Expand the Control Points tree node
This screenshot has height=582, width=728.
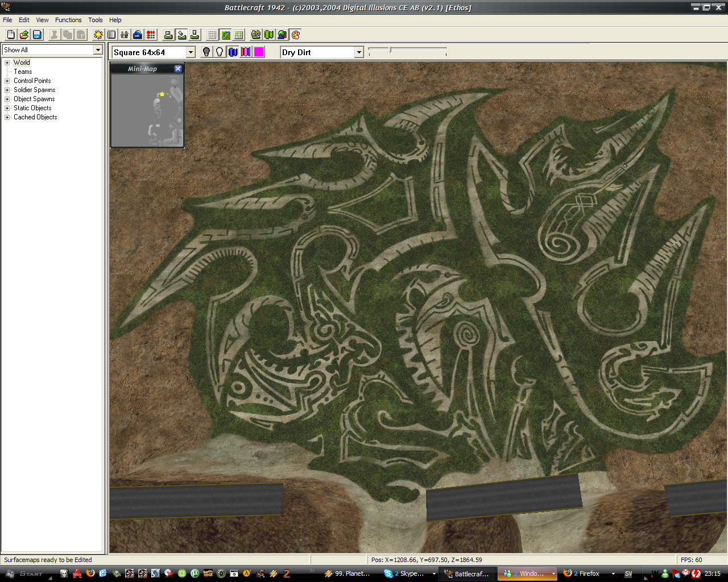7,81
